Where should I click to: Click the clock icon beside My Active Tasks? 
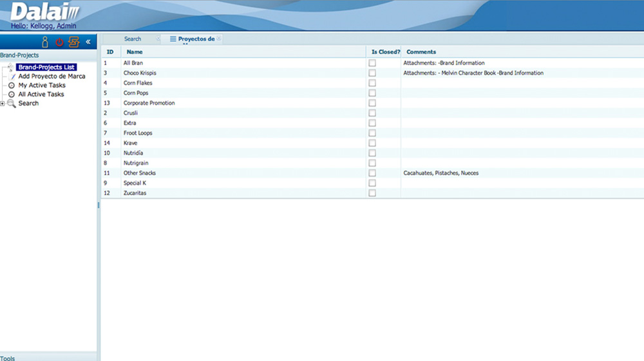(12, 85)
